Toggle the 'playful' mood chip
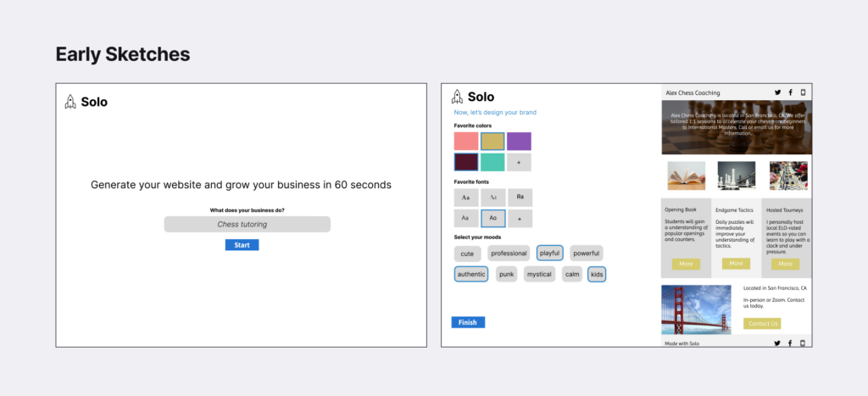This screenshot has width=868, height=396. 549,253
